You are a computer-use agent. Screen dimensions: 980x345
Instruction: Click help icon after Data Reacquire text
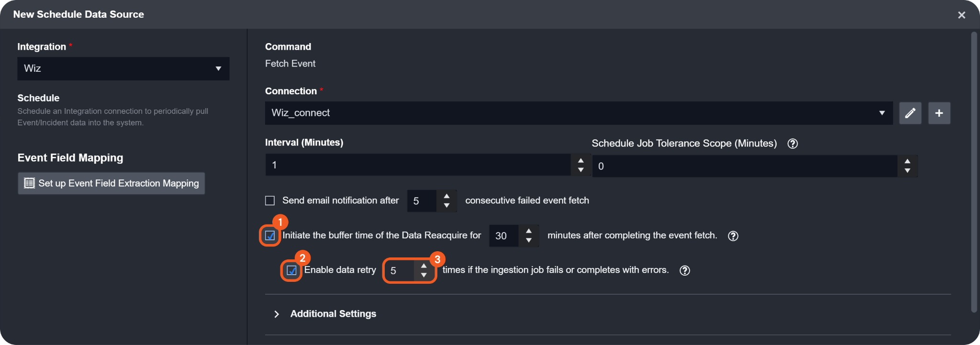point(733,236)
